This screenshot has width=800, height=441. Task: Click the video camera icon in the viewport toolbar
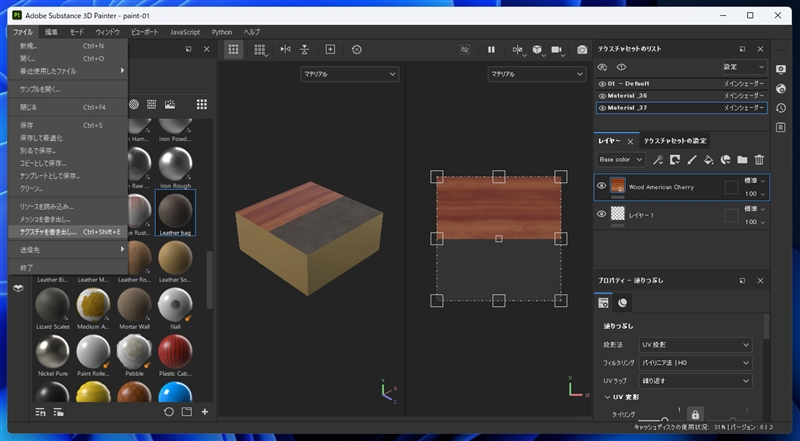[556, 50]
